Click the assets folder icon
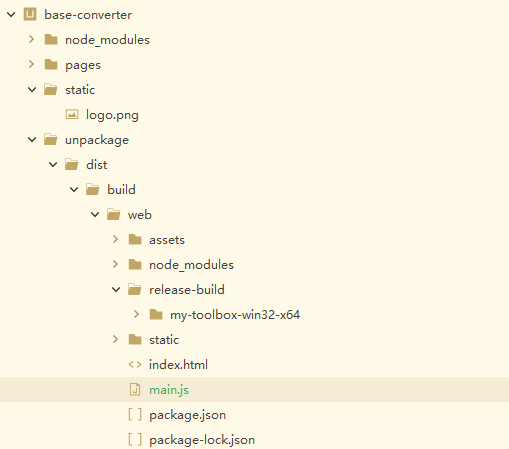The height and width of the screenshot is (449, 509). (x=135, y=239)
